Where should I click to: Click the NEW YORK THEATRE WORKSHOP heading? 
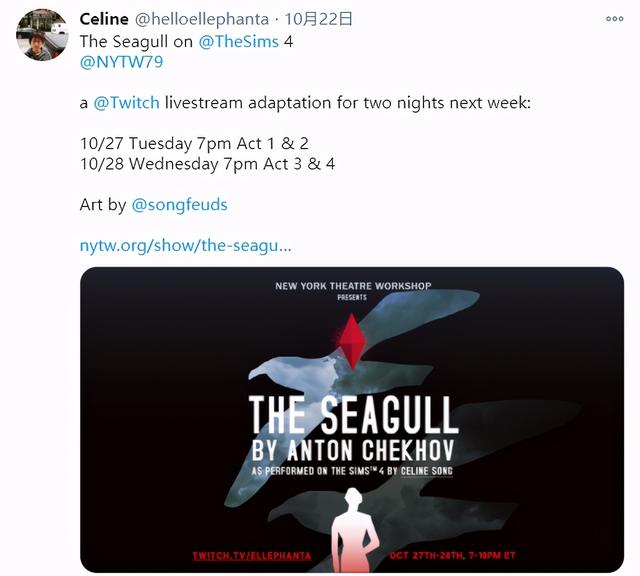(x=353, y=286)
